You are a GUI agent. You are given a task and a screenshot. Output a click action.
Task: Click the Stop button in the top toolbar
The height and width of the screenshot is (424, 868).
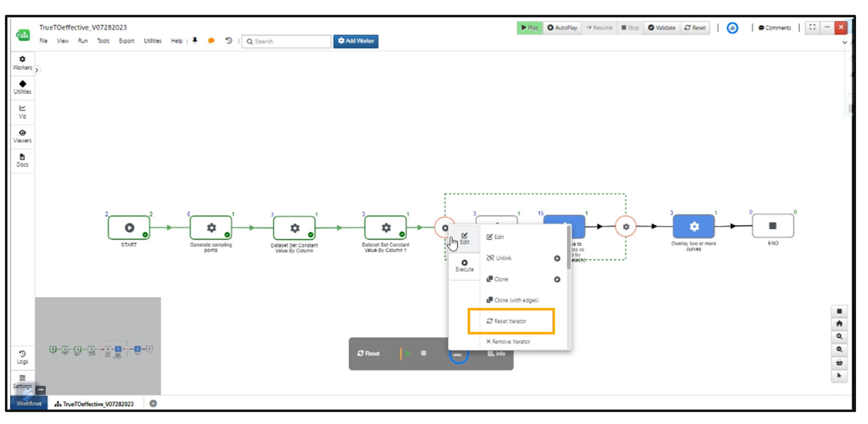(630, 28)
